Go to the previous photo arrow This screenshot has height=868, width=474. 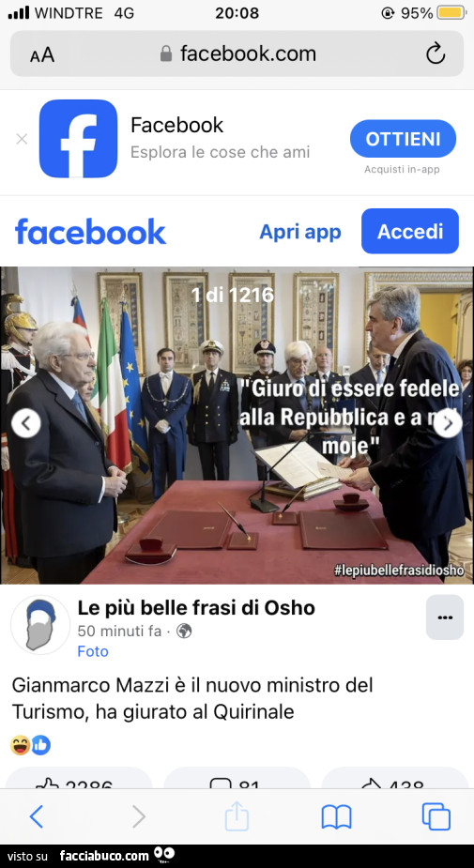click(26, 423)
